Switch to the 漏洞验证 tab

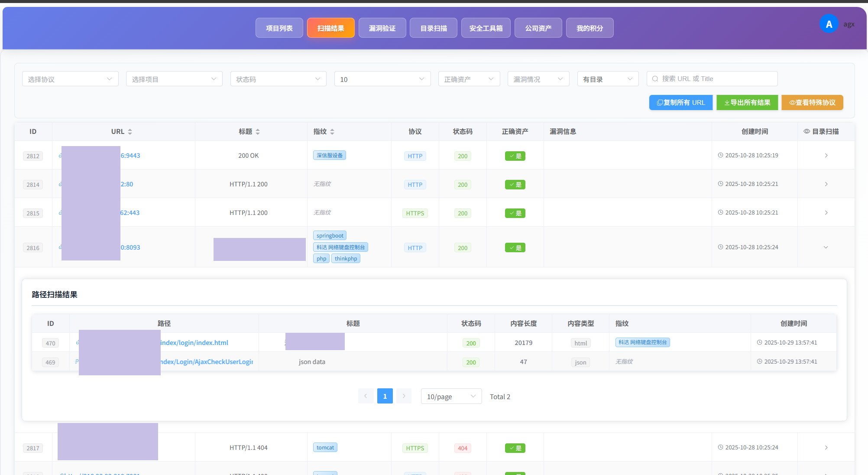click(x=382, y=28)
